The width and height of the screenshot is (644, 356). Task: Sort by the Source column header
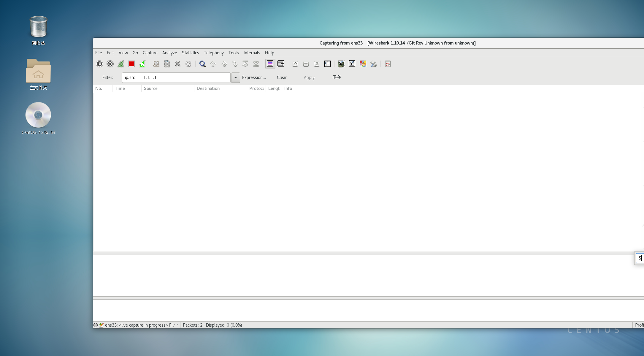[167, 88]
